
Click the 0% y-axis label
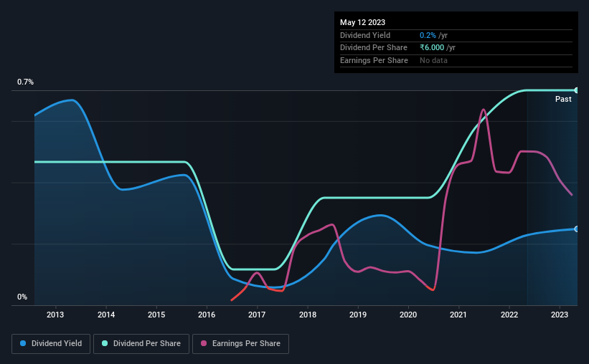(x=22, y=297)
